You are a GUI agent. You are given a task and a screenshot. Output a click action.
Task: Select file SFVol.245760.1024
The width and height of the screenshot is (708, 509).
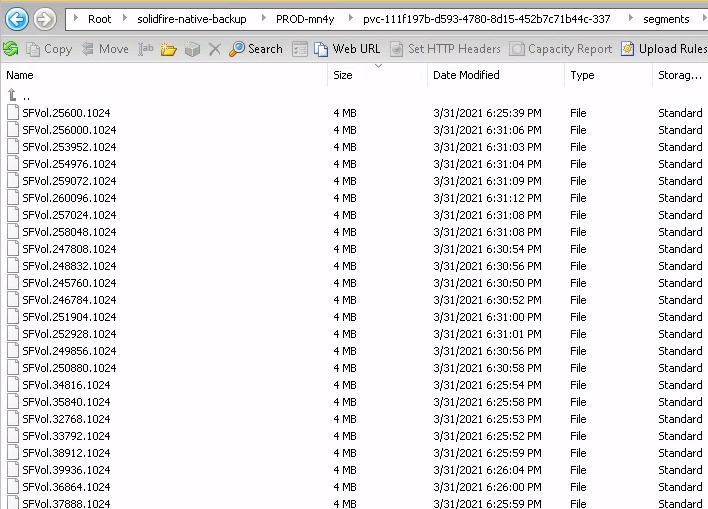69,283
